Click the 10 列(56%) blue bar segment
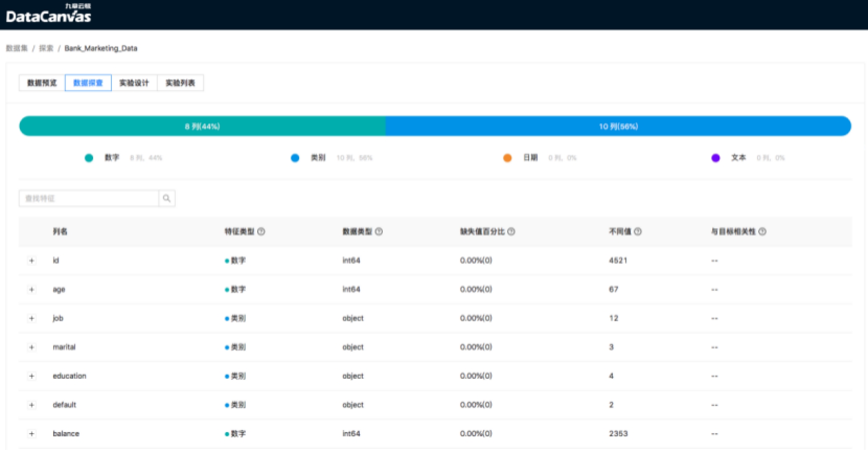 (x=619, y=126)
